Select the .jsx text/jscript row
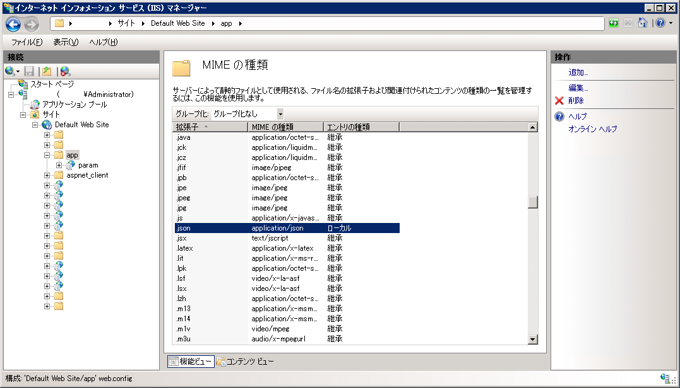This screenshot has height=388, width=680. click(x=287, y=238)
